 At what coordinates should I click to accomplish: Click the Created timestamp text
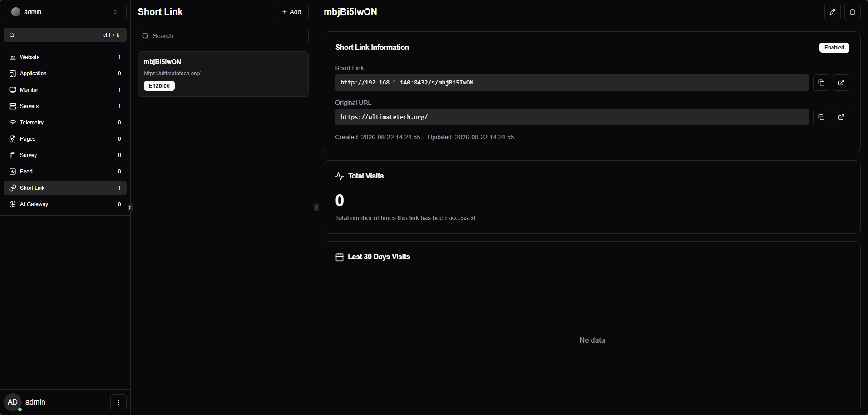[x=378, y=137]
